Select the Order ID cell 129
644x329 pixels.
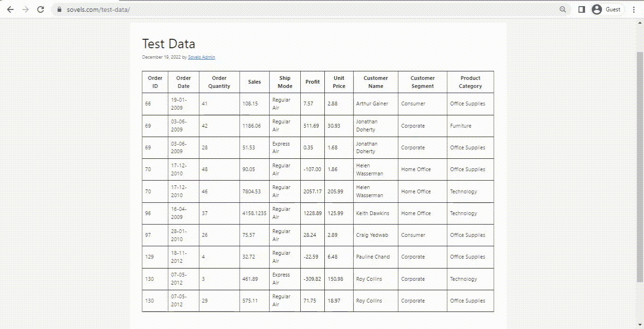(x=155, y=257)
